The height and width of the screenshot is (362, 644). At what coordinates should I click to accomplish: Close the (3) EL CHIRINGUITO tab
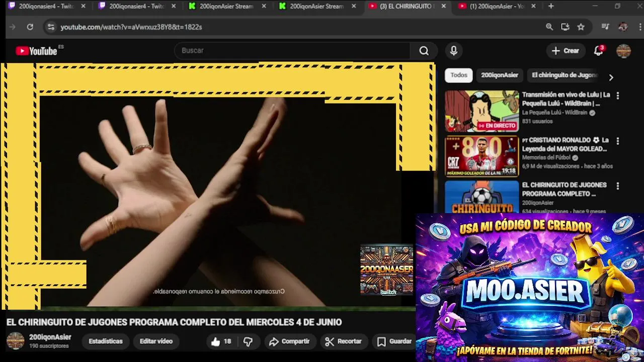coord(443,6)
